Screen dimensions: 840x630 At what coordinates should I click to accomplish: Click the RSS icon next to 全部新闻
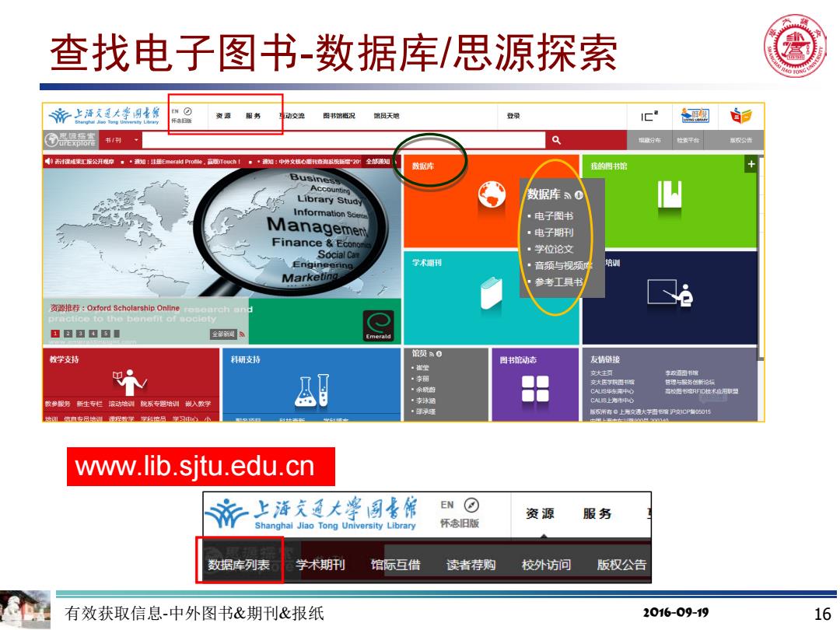click(x=242, y=334)
